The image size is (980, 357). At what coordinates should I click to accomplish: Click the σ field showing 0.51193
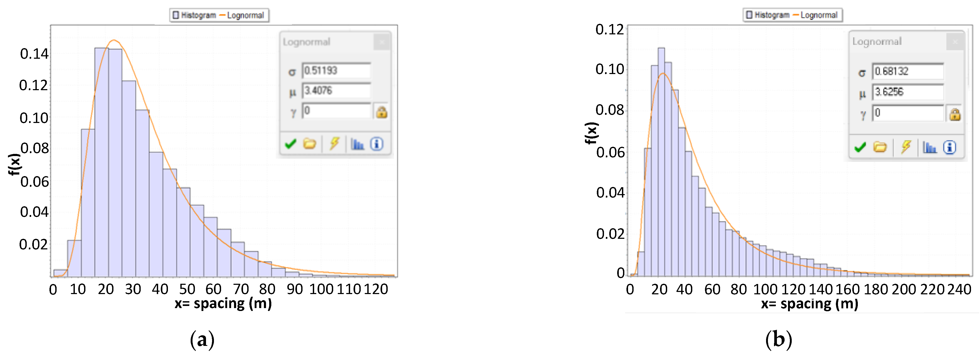(336, 70)
